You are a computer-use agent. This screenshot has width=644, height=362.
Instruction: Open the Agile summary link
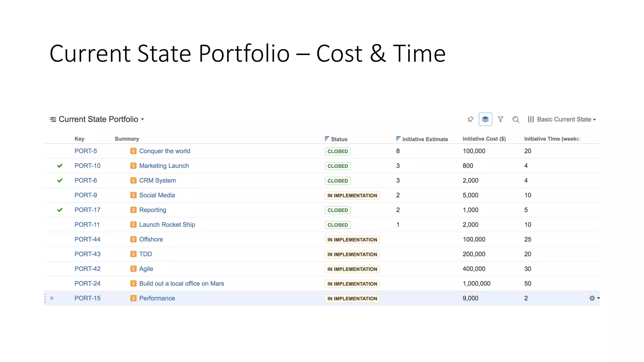146,269
